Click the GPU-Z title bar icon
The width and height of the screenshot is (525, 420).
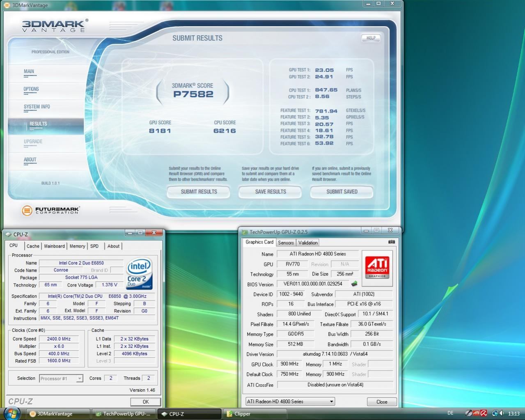click(245, 232)
